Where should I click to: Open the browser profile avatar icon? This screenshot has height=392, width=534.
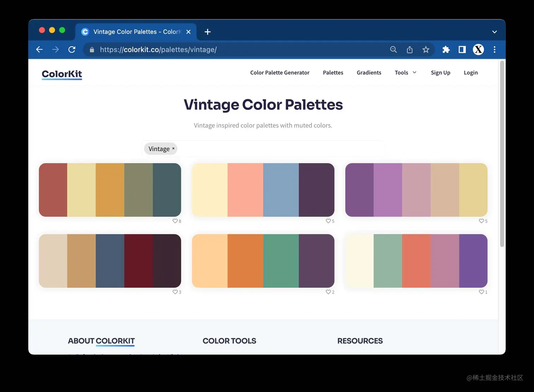tap(478, 49)
